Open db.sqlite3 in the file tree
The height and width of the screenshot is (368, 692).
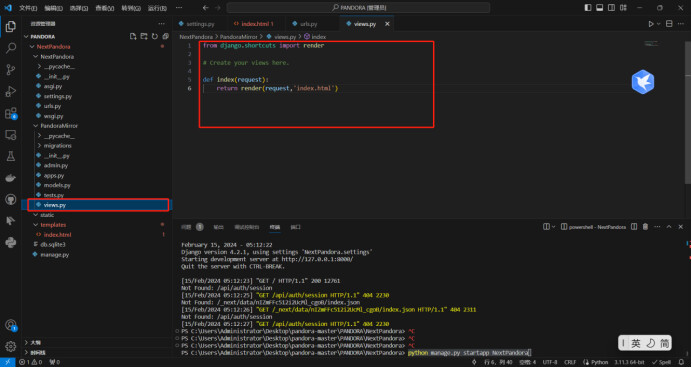(53, 244)
